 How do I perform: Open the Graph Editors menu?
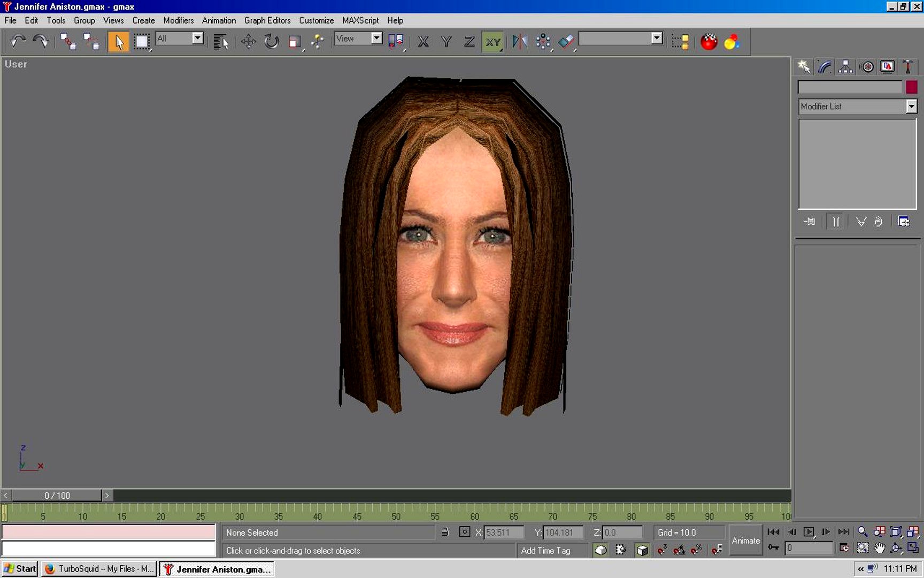[267, 20]
